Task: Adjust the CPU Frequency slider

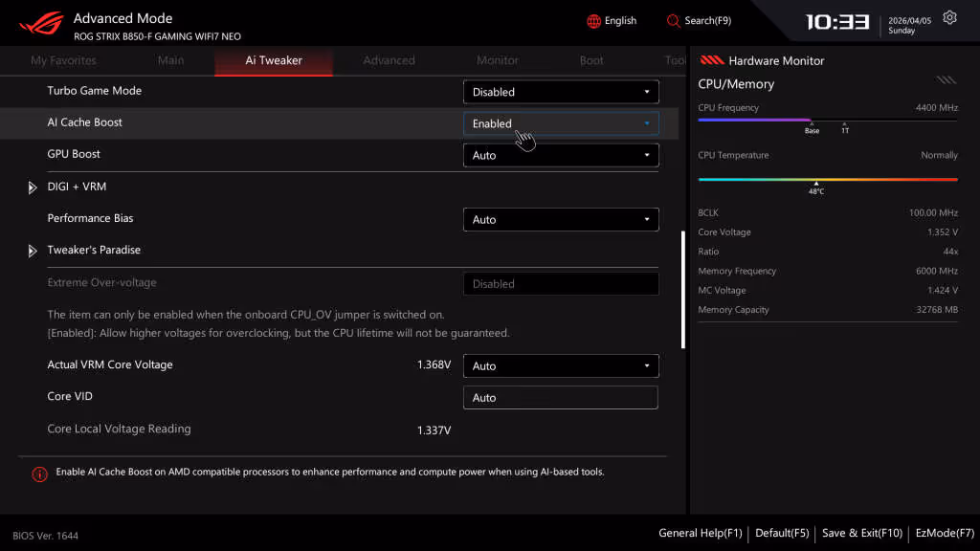Action: 813,121
